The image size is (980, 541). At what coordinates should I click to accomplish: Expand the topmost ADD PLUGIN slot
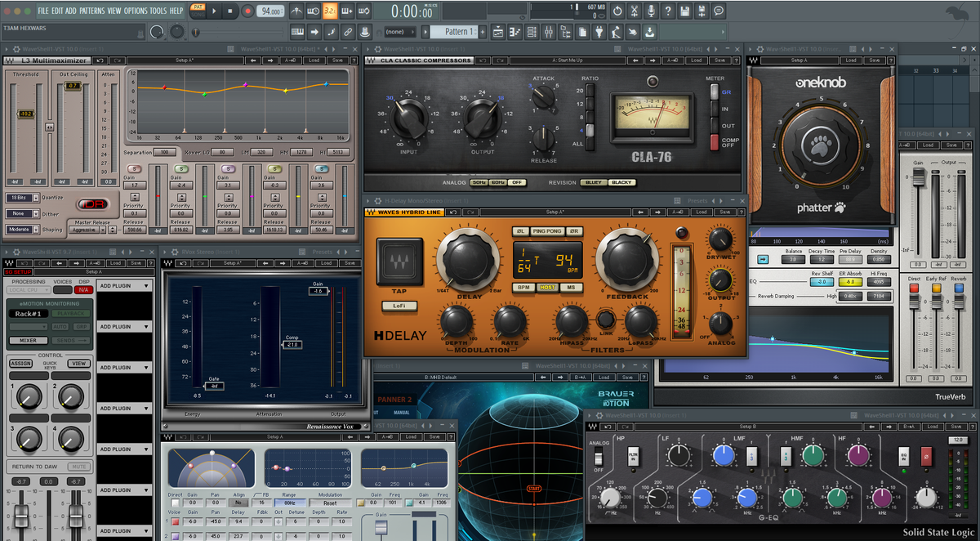(124, 286)
